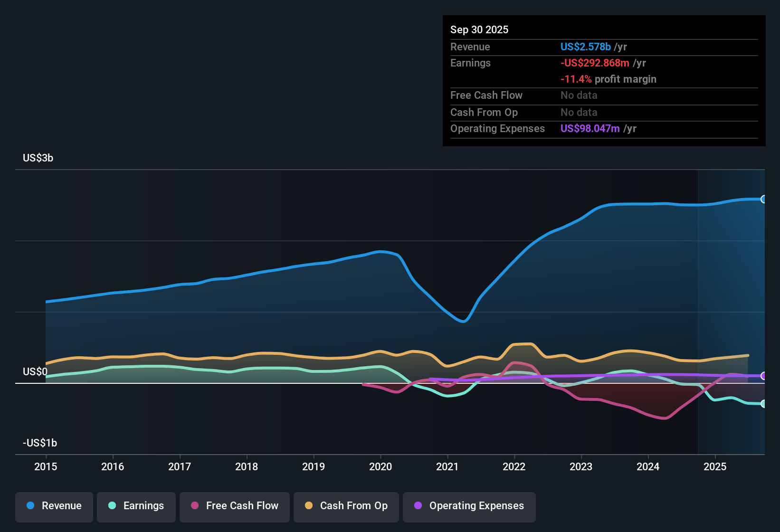This screenshot has width=780, height=532.
Task: Select the Cash From Op legend button
Action: coord(346,506)
